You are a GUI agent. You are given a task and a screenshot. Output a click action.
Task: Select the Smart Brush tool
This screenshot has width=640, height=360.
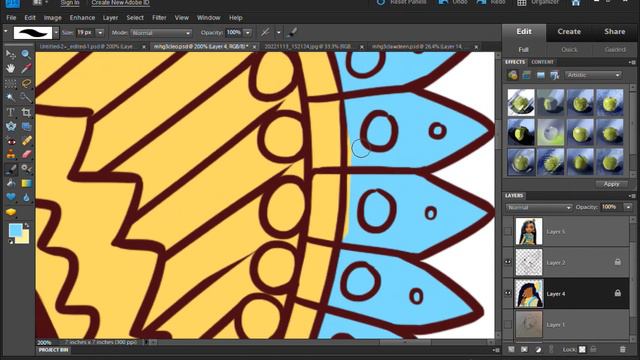tap(26, 169)
